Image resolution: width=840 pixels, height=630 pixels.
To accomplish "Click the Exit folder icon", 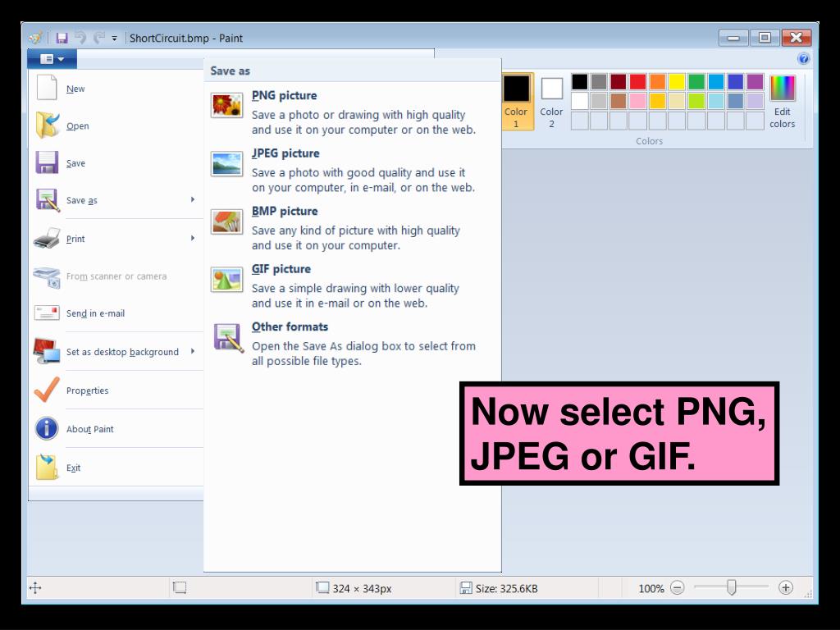I will [x=47, y=467].
